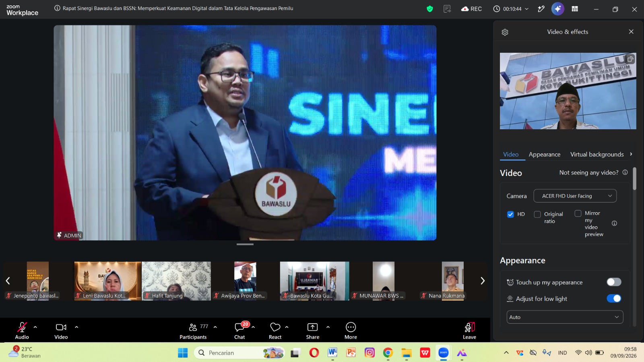Open the Camera ACER FHD dropdown
The width and height of the screenshot is (644, 362).
tap(575, 196)
